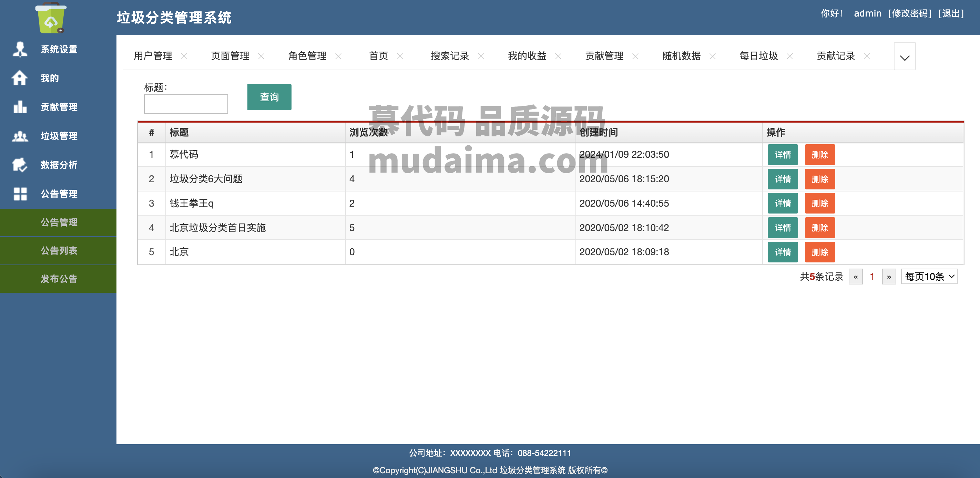View 详情 for 钱王拳王q row
The width and height of the screenshot is (980, 478).
click(x=783, y=204)
